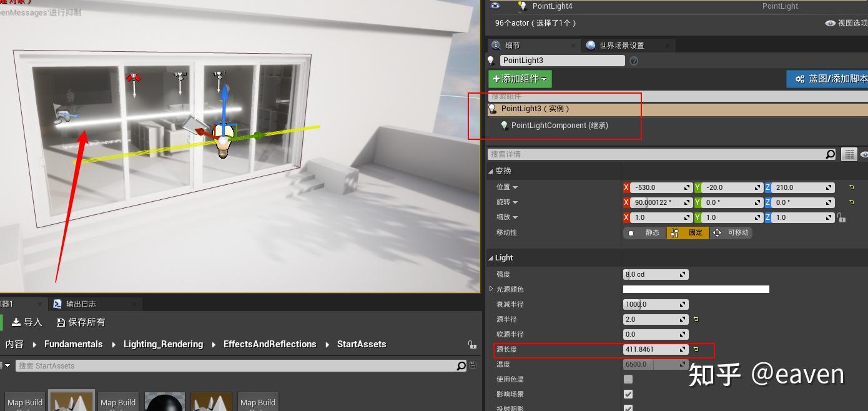Click the 温度 temperature 6500.0 field
Screen dimensions: 868x411
click(656, 364)
